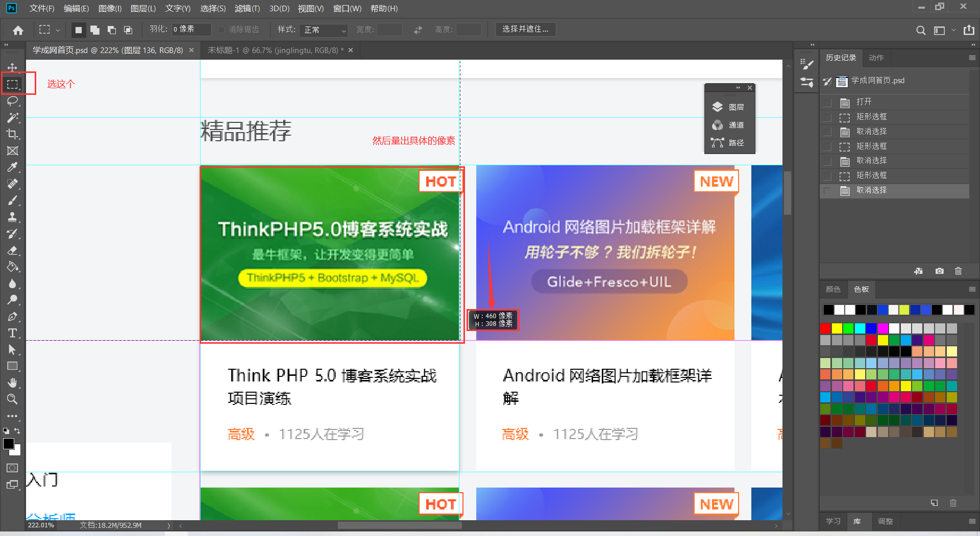The width and height of the screenshot is (980, 536).
Task: Open the 通道 panel from floating palette
Action: pyautogui.click(x=728, y=125)
